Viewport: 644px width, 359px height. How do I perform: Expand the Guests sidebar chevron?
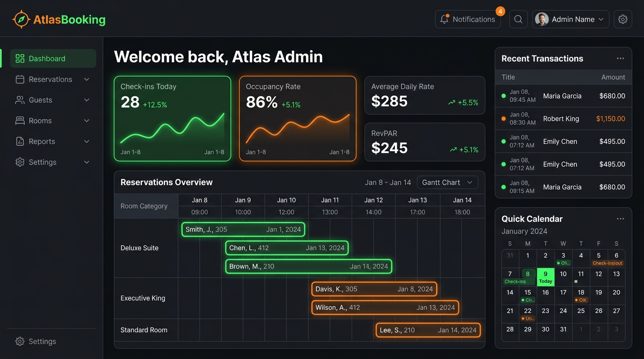pyautogui.click(x=87, y=100)
